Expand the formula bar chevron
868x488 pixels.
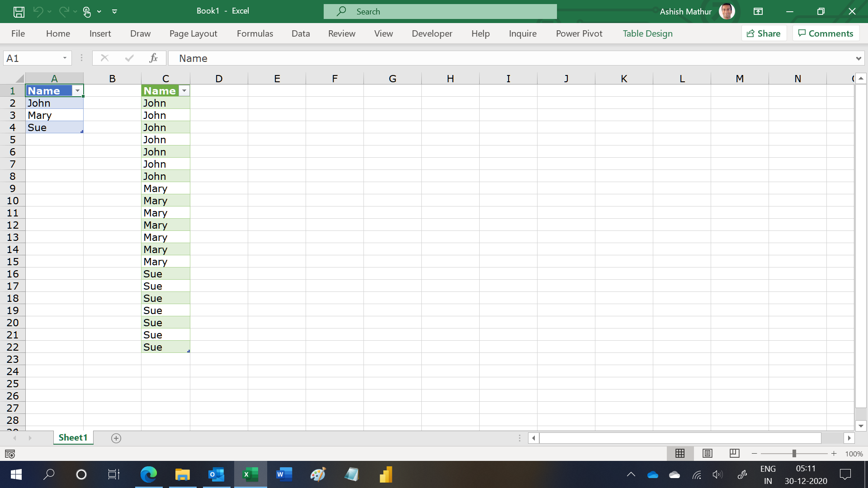point(859,58)
